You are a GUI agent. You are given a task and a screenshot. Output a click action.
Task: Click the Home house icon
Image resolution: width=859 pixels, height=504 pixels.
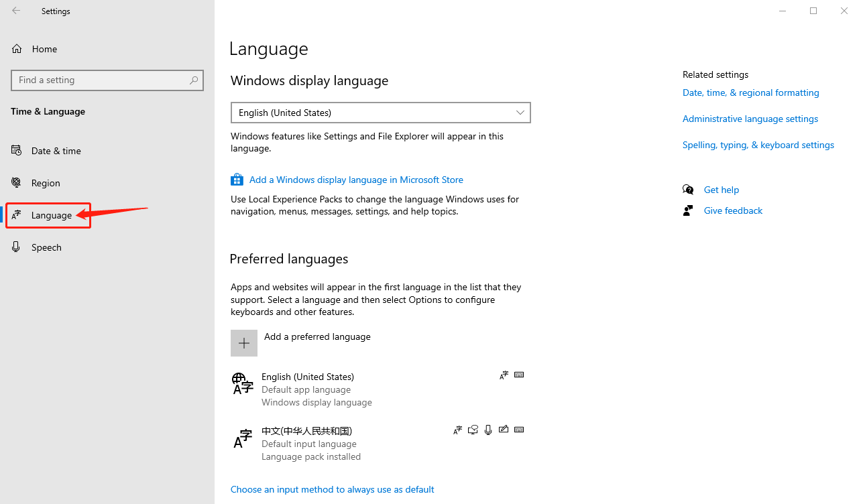pyautogui.click(x=17, y=49)
